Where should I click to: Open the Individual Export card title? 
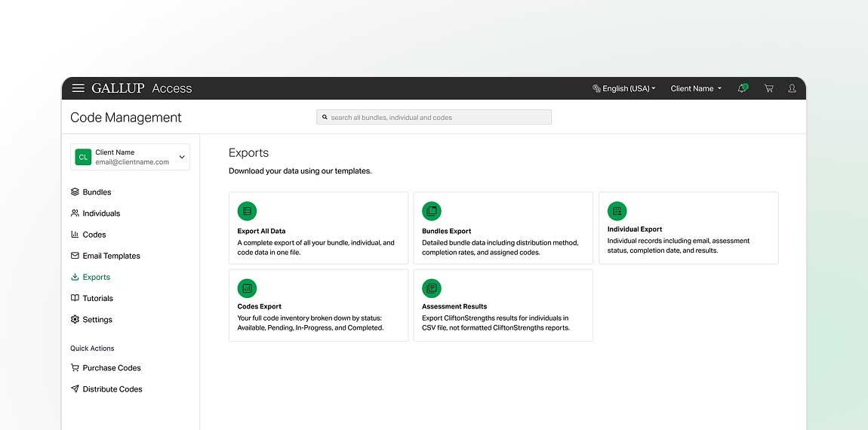coord(635,229)
